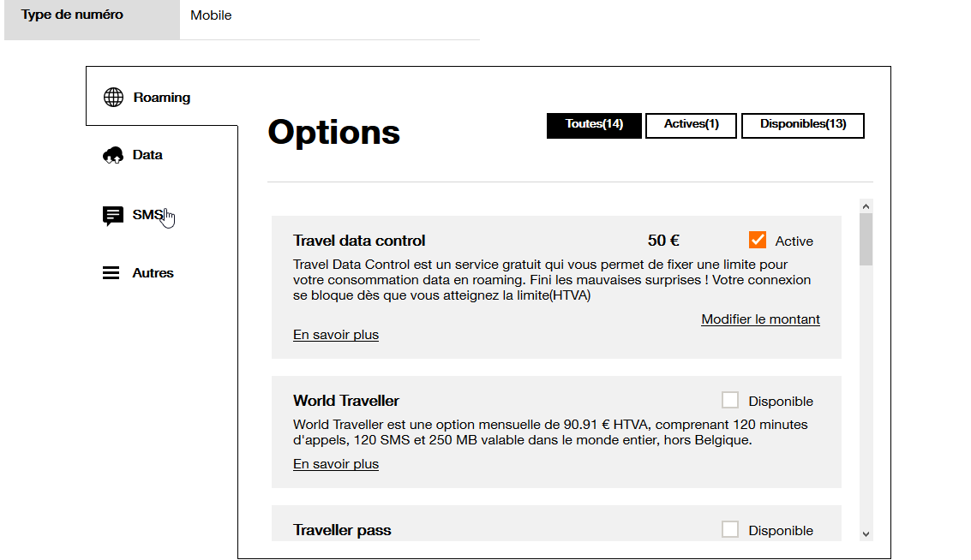The image size is (971, 560).
Task: Open the Autres category label
Action: coord(153,273)
